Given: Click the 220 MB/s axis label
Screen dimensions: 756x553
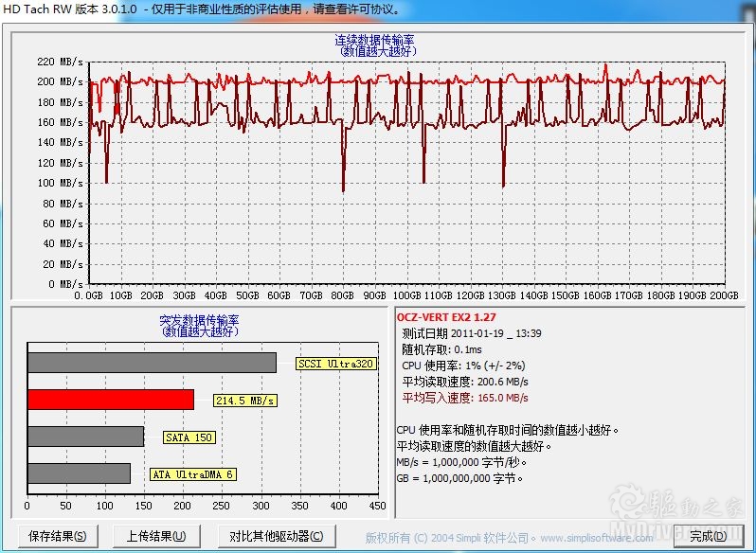Looking at the screenshot, I should click(60, 62).
